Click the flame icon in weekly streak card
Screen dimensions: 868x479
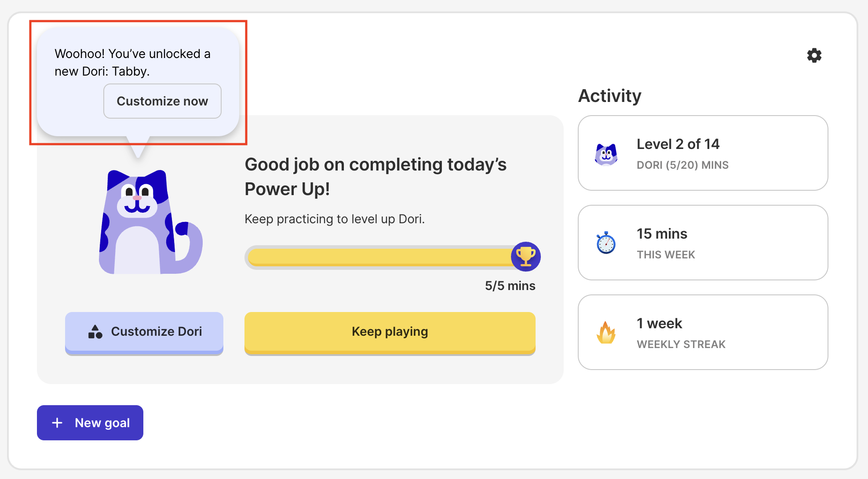(606, 333)
